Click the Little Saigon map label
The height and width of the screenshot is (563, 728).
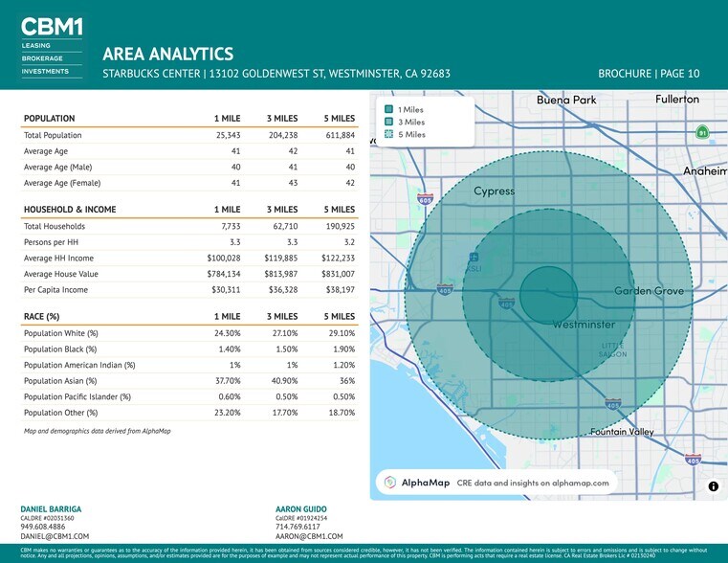click(613, 349)
